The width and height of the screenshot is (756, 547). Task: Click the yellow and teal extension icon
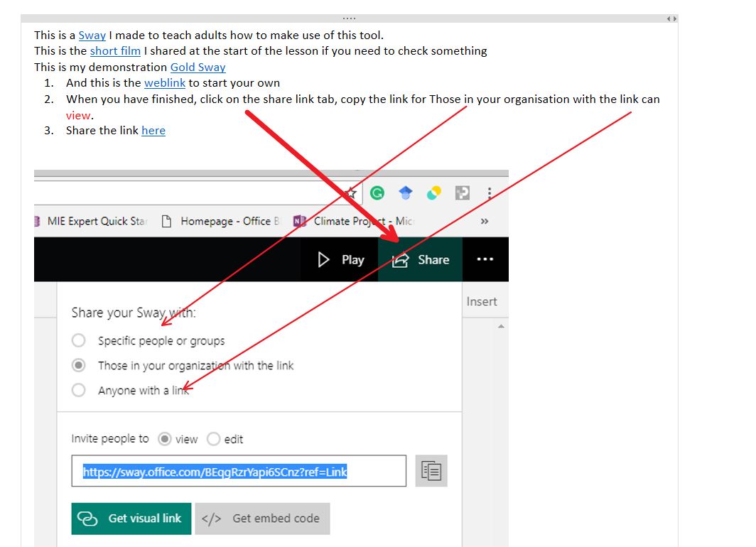coord(433,193)
